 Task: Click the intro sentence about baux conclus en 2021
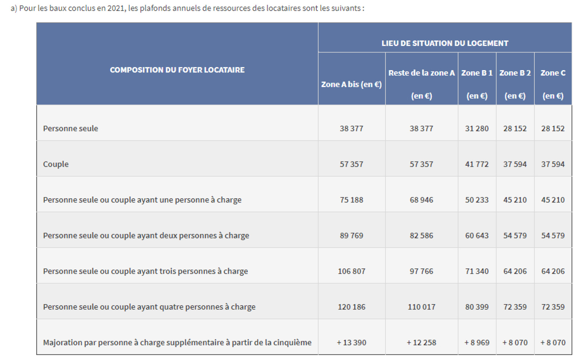click(x=187, y=8)
